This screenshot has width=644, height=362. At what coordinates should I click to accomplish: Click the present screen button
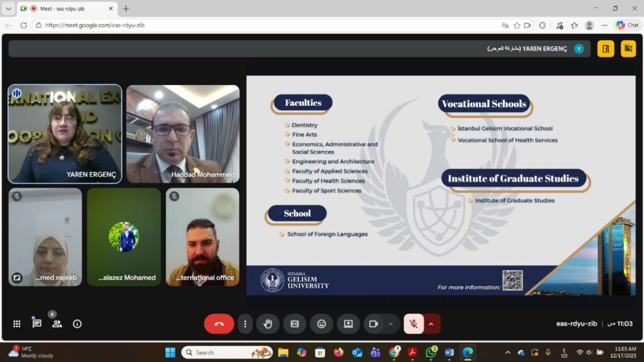click(x=348, y=324)
